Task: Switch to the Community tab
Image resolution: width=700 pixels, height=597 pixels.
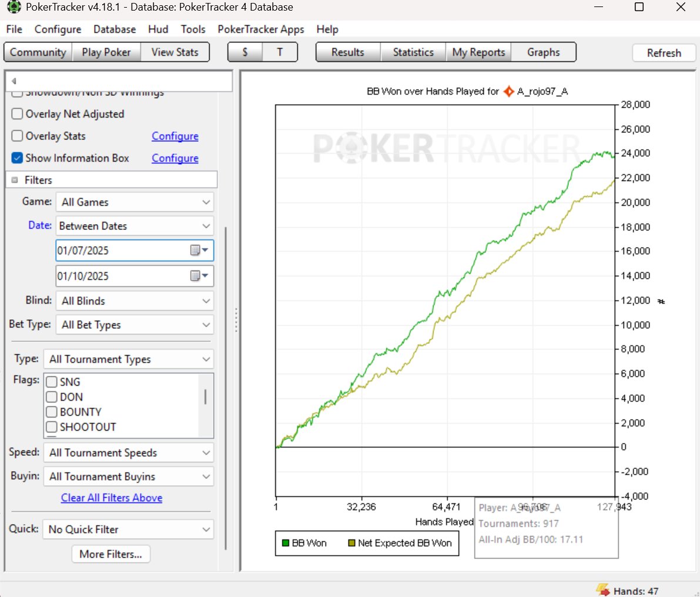Action: pyautogui.click(x=38, y=52)
